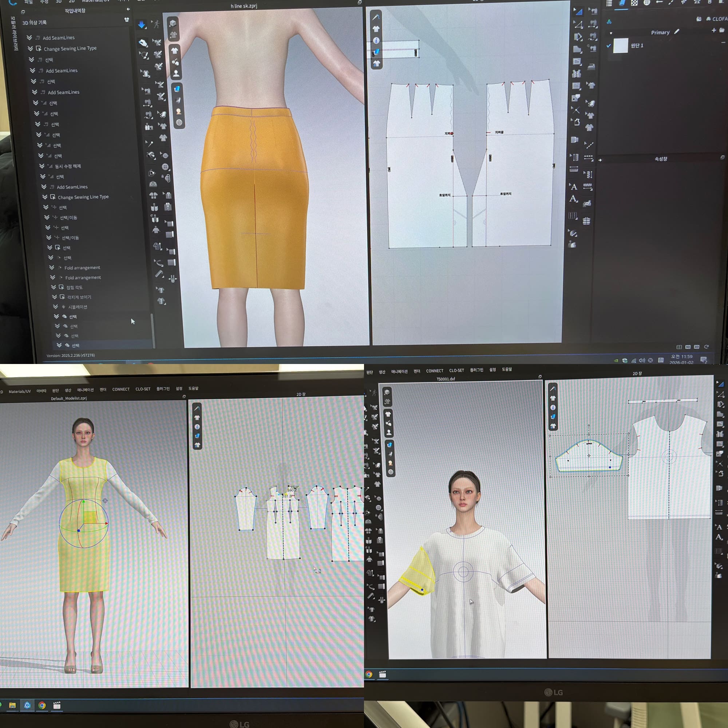Open the dropdown triangle left of Primary

tap(611, 33)
